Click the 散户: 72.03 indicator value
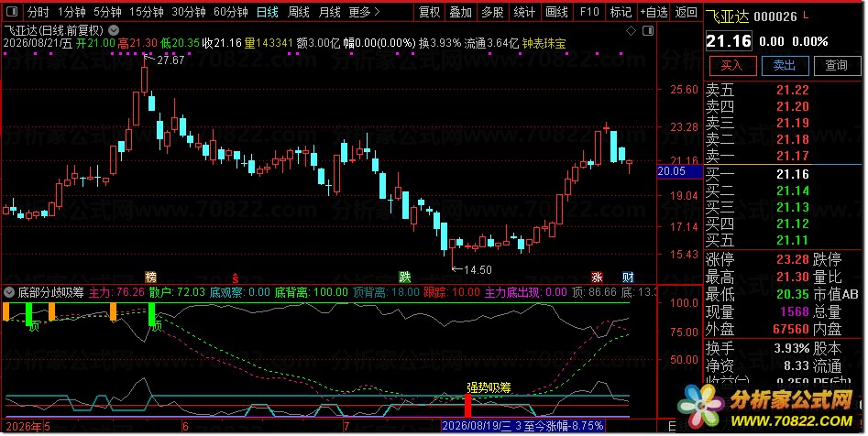This screenshot has height=436, width=868. tap(177, 292)
